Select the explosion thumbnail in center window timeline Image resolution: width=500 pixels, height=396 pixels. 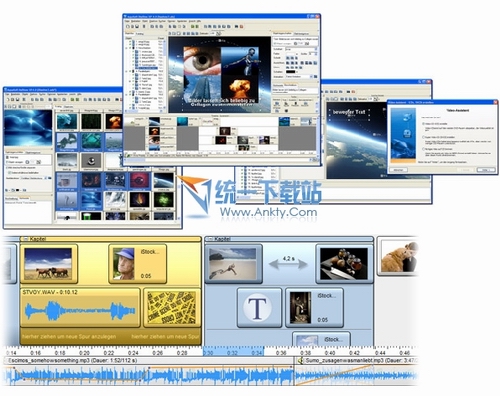point(154,131)
